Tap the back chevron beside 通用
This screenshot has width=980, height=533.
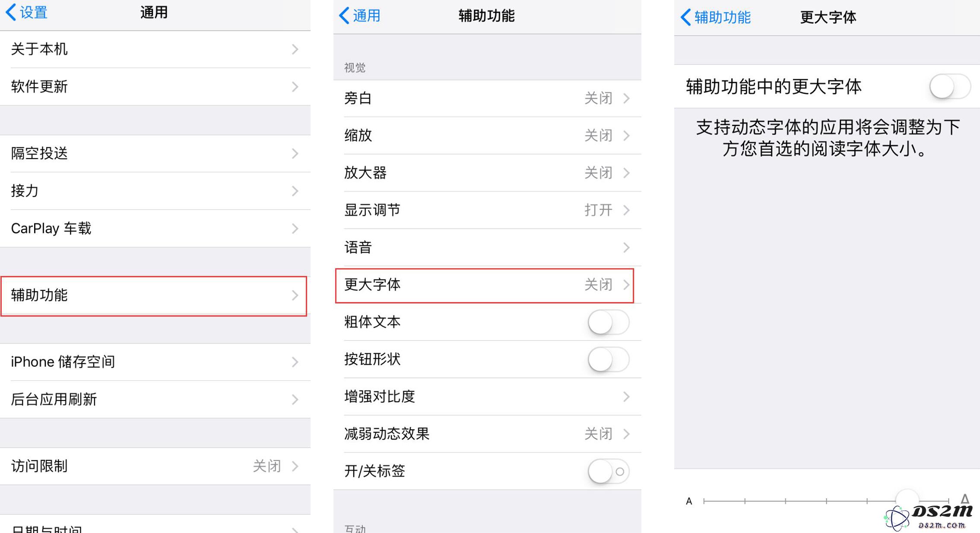(344, 16)
